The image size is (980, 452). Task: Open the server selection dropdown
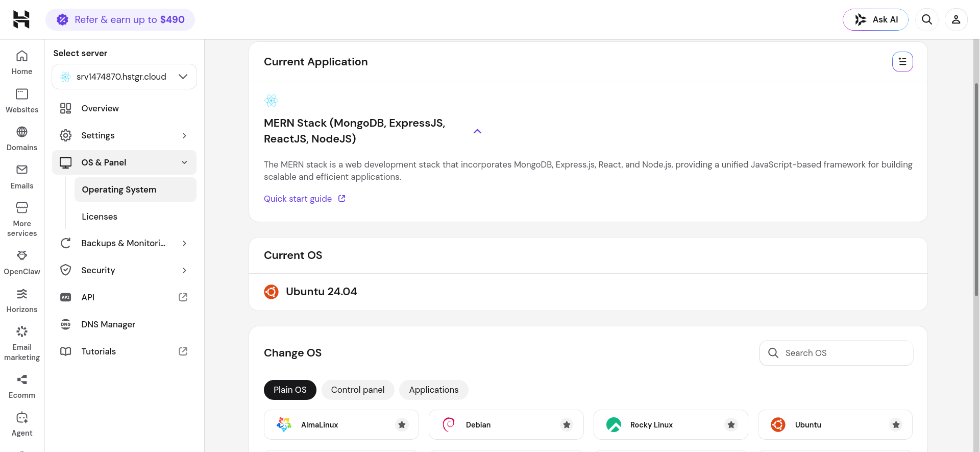124,77
